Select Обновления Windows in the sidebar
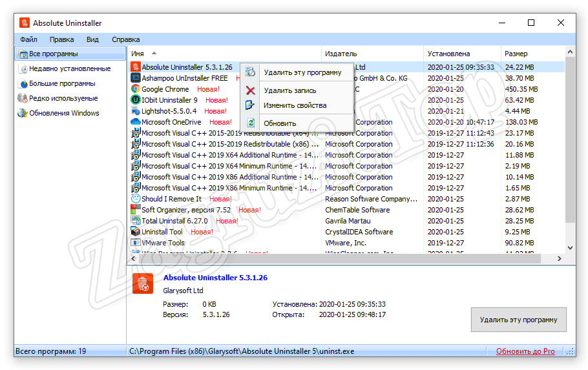The width and height of the screenshot is (588, 370). (x=64, y=113)
